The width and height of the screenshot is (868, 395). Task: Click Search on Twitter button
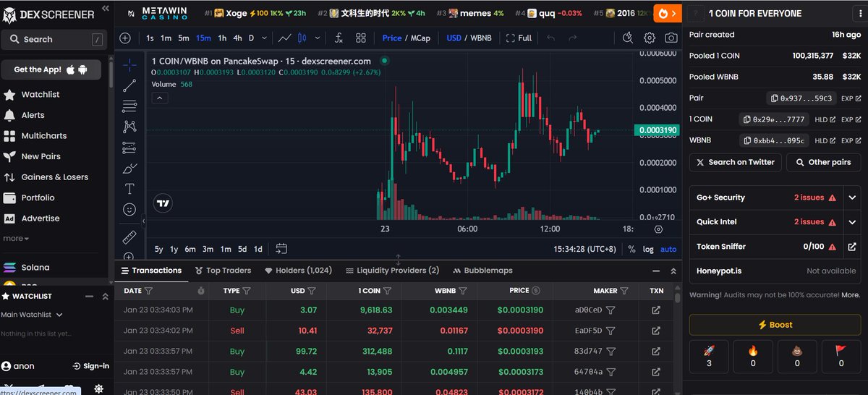pos(735,162)
